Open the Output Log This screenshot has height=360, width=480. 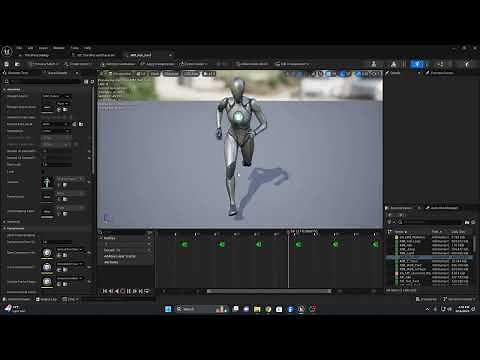47,299
